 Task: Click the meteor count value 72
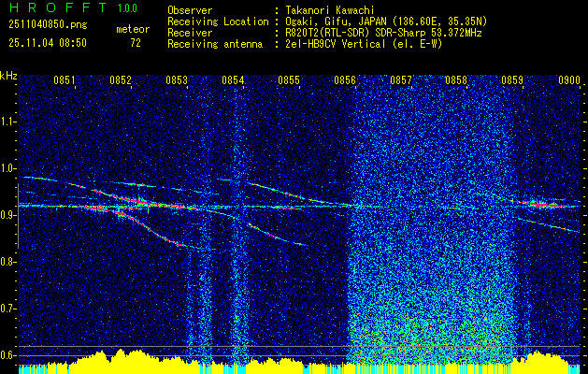pyautogui.click(x=136, y=43)
